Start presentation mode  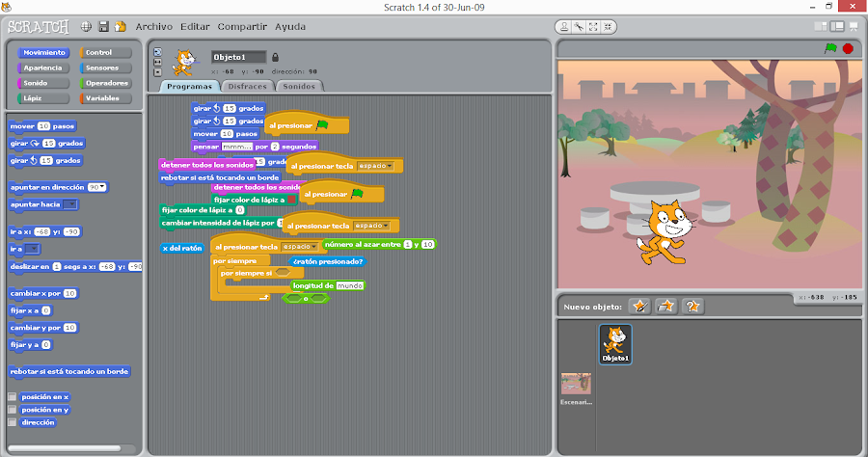coord(854,26)
